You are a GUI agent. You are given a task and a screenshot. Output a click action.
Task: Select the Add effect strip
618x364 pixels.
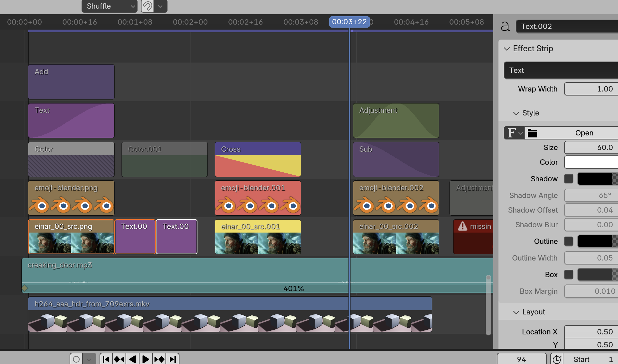pyautogui.click(x=71, y=82)
